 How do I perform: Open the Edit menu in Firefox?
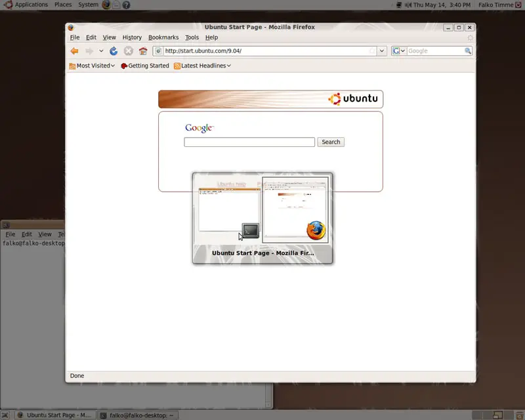(91, 37)
